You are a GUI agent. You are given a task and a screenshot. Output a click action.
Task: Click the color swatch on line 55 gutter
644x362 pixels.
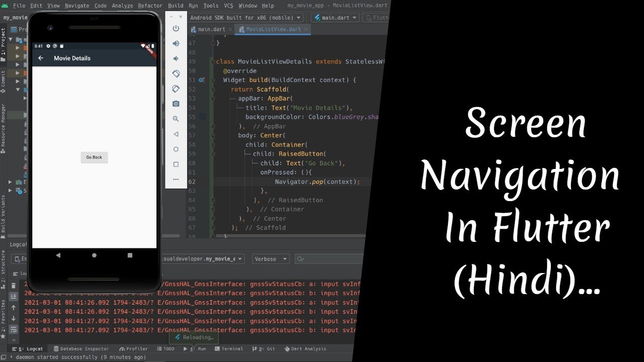coord(203,117)
